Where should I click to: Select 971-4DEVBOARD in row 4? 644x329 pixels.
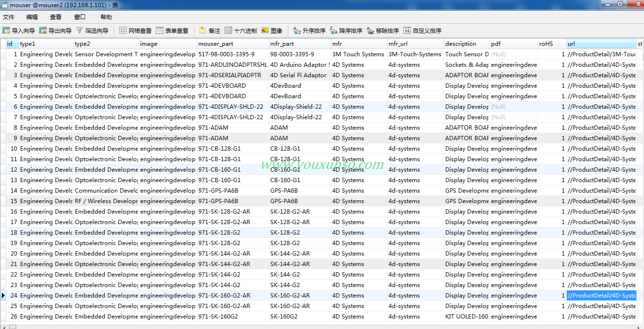coord(233,86)
